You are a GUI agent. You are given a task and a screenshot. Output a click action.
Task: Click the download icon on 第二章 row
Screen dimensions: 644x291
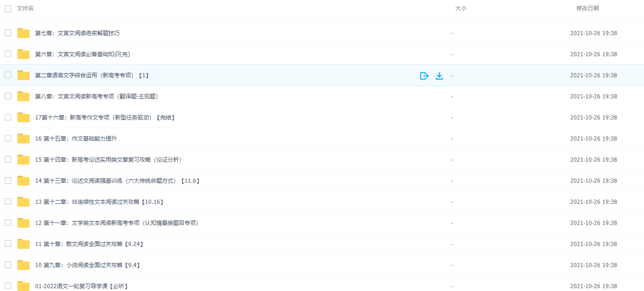tap(439, 75)
